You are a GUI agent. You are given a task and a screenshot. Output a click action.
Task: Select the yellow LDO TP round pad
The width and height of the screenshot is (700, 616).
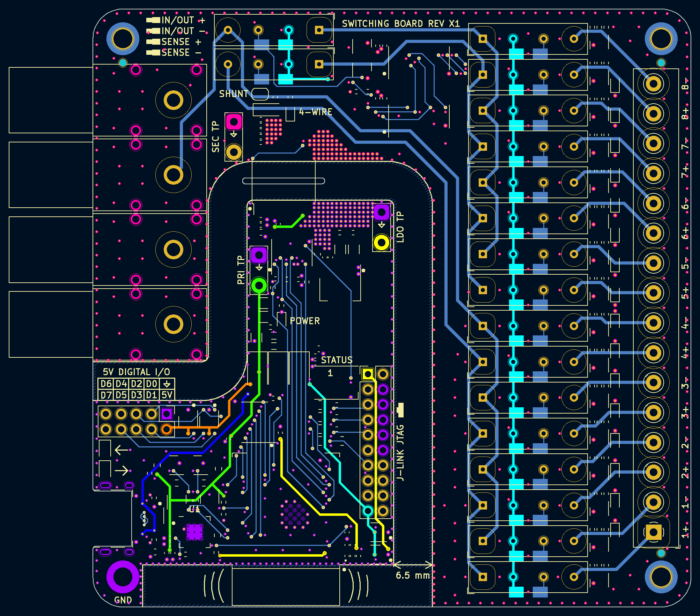tap(382, 243)
